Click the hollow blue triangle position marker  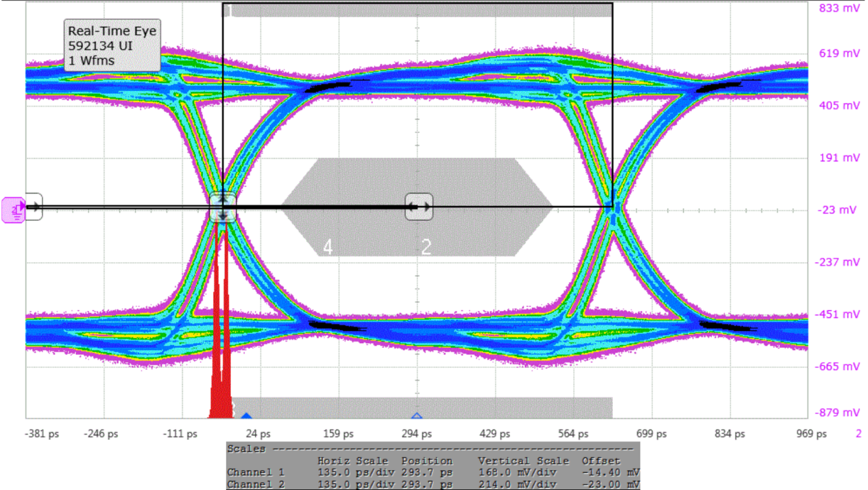416,416
